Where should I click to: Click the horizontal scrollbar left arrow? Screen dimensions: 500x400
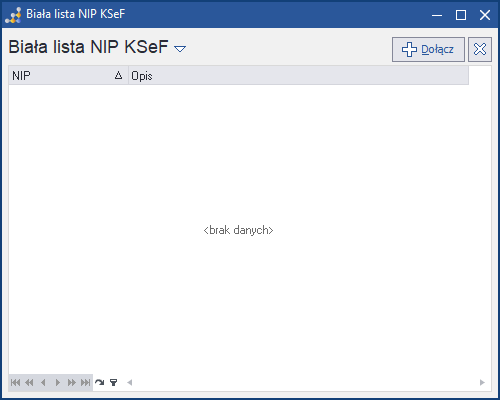tap(130, 382)
